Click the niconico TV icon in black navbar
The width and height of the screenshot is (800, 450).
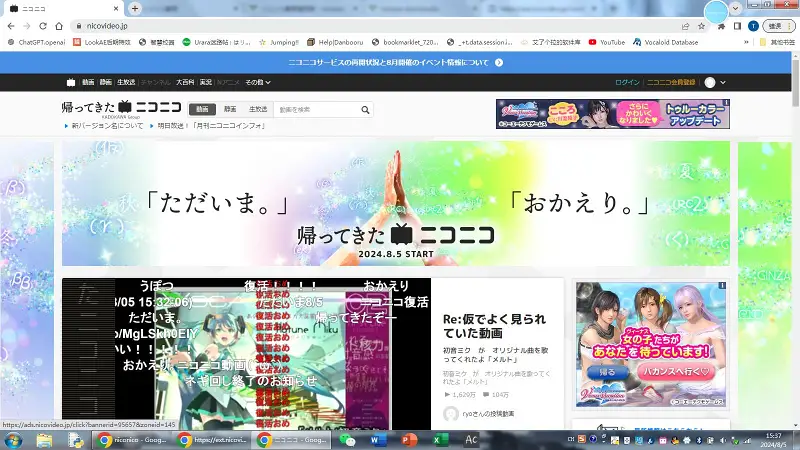pyautogui.click(x=71, y=82)
